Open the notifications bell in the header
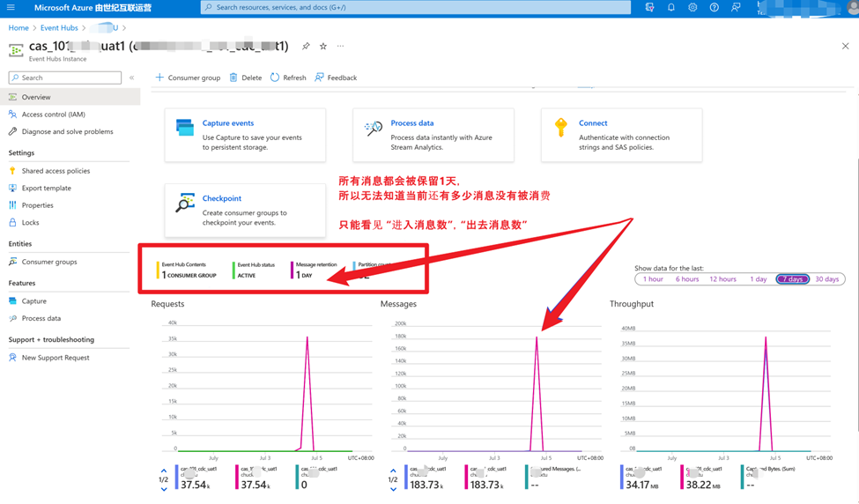The width and height of the screenshot is (859, 504). coord(670,7)
